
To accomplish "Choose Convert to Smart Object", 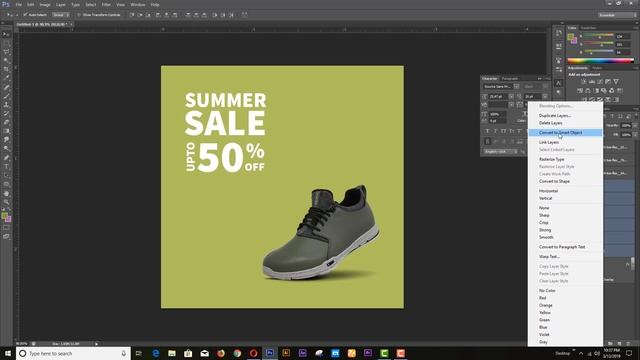I will point(565,133).
